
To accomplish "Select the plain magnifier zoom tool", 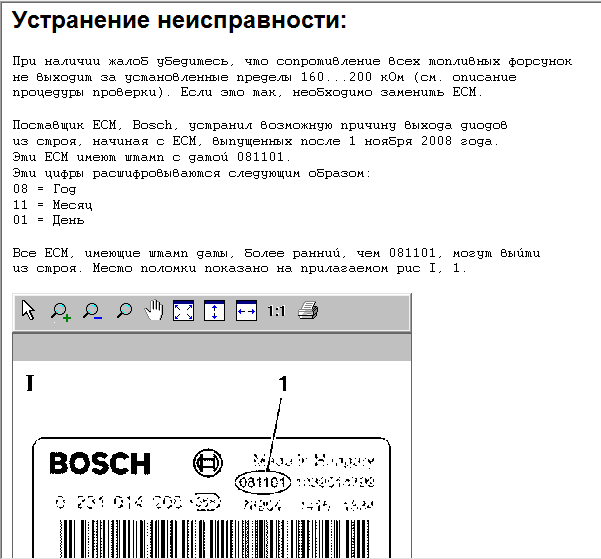I will tap(124, 311).
